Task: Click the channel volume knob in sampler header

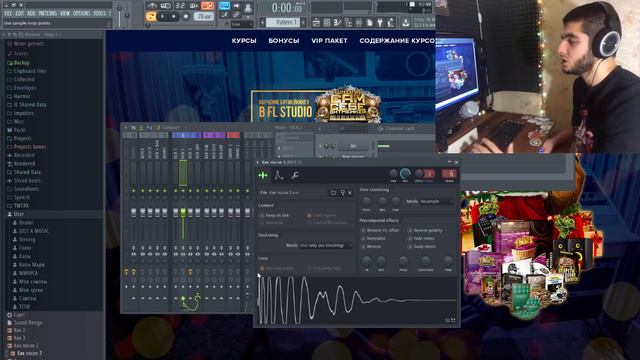Action: (405, 174)
